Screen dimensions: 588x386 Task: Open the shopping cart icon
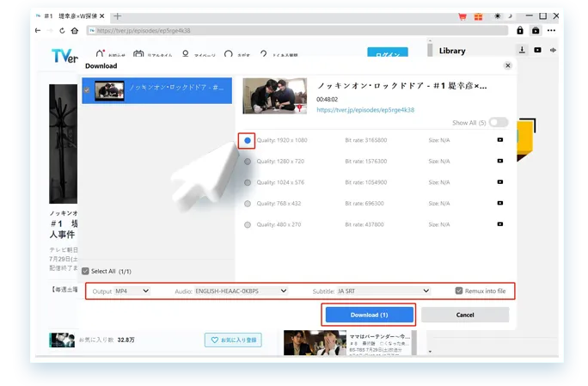pyautogui.click(x=462, y=16)
